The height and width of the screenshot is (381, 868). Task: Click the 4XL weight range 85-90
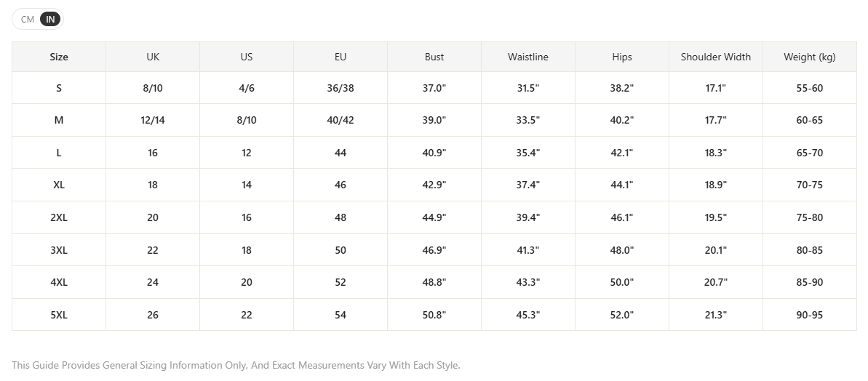click(810, 282)
